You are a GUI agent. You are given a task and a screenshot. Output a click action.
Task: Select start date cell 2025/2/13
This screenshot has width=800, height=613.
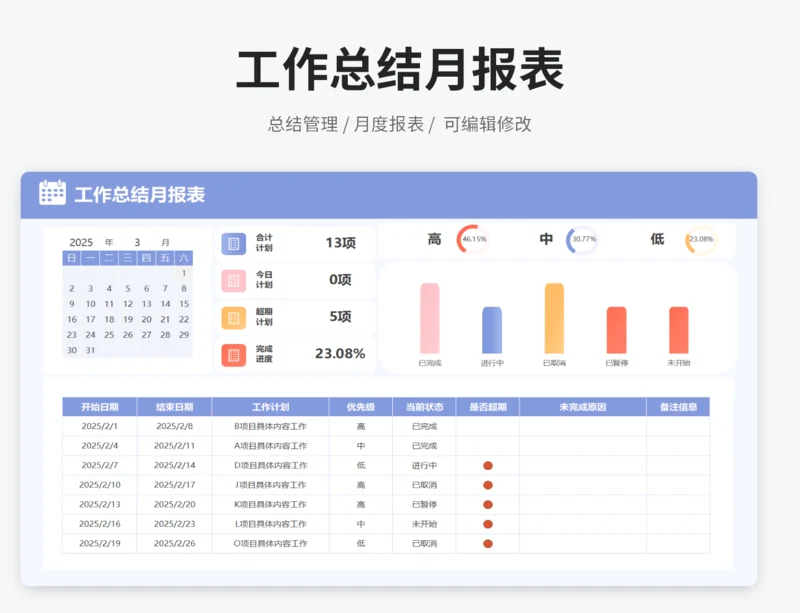click(99, 504)
